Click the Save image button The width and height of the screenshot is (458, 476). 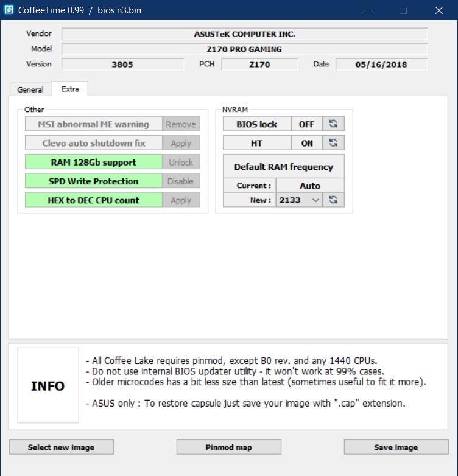tap(396, 447)
